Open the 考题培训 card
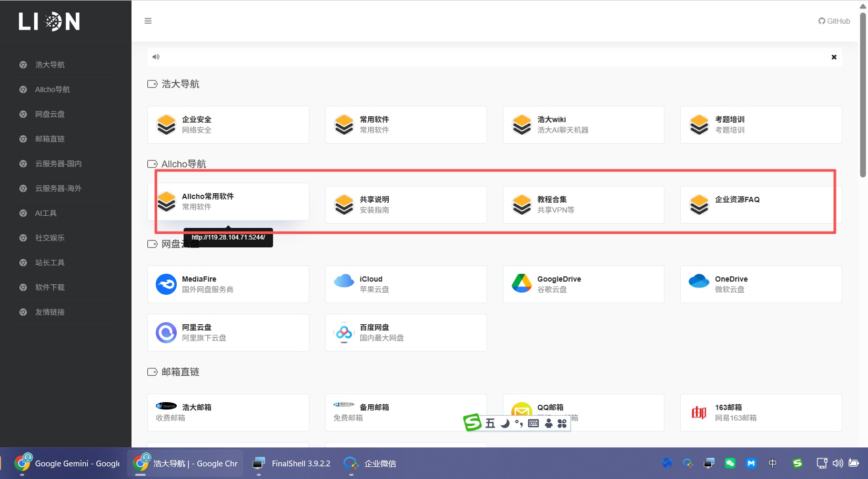Image resolution: width=868 pixels, height=479 pixels. pyautogui.click(x=761, y=125)
